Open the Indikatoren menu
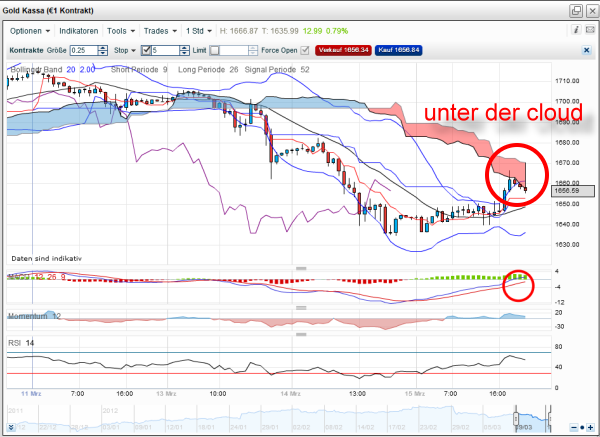Screen dimensions: 600x437 [x=78, y=31]
